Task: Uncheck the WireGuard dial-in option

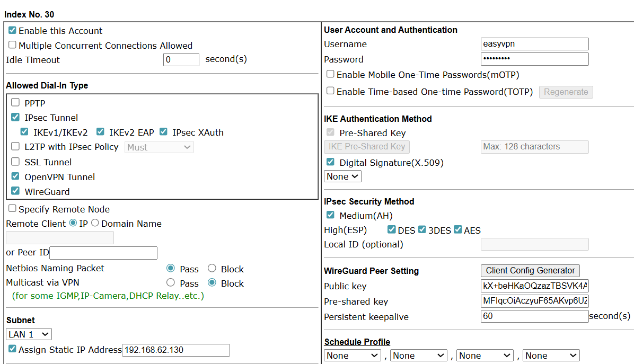Action: click(x=15, y=191)
